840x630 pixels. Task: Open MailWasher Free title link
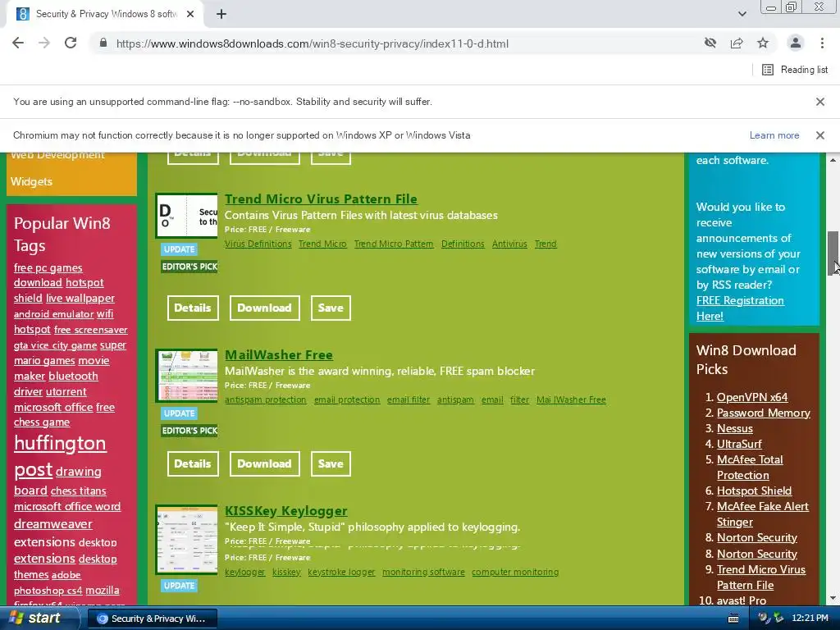[279, 354]
